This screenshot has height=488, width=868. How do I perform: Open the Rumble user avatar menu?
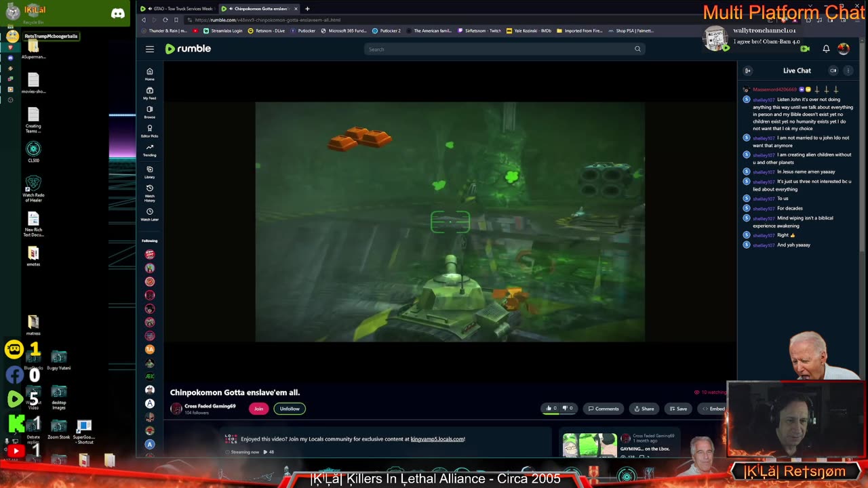(x=844, y=49)
